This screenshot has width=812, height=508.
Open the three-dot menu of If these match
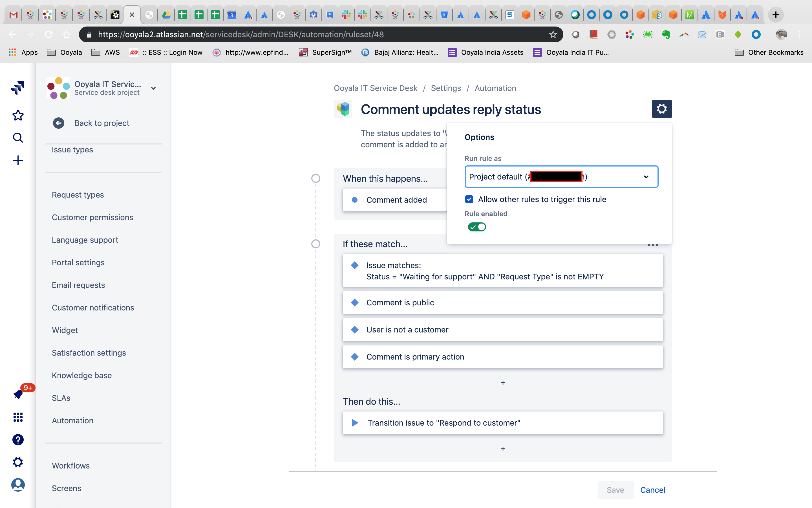coord(653,245)
